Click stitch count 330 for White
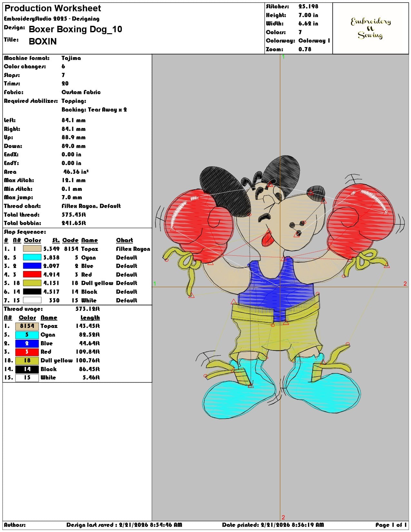Image resolution: width=411 pixels, height=532 pixels. click(x=54, y=300)
